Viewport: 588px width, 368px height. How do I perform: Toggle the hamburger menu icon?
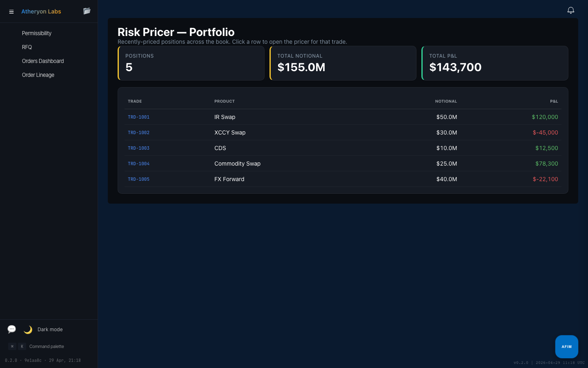(x=11, y=11)
